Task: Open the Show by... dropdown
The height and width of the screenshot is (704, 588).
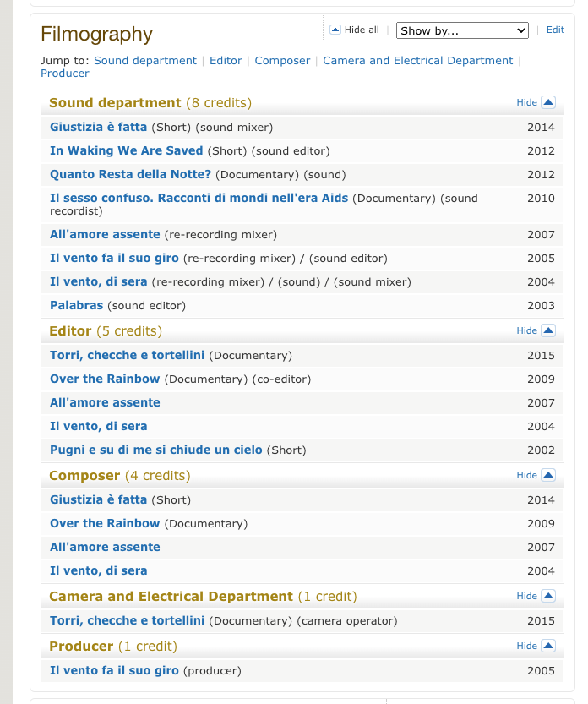Action: pos(462,30)
